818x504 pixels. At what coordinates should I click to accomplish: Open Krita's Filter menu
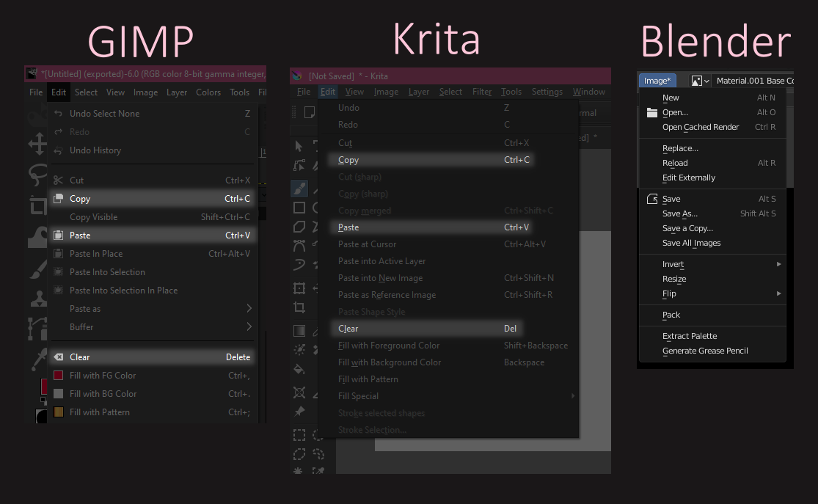tap(481, 92)
